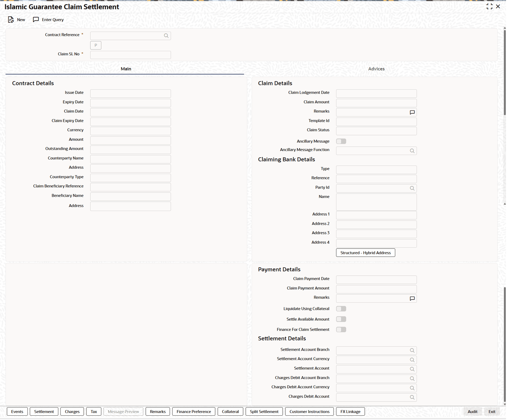Click the Address 4 field
The height and width of the screenshot is (420, 507).
[x=376, y=243]
